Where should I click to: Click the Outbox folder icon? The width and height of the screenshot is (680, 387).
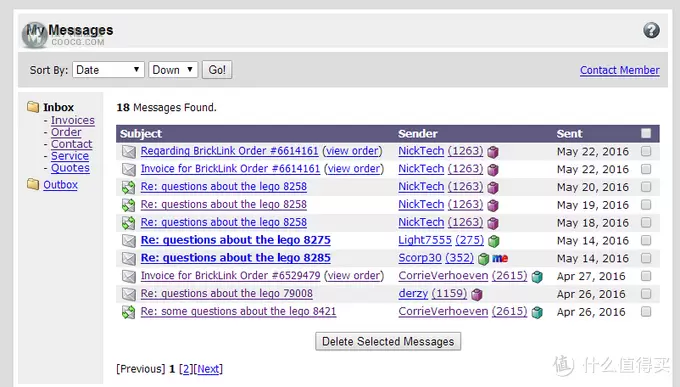click(33, 184)
